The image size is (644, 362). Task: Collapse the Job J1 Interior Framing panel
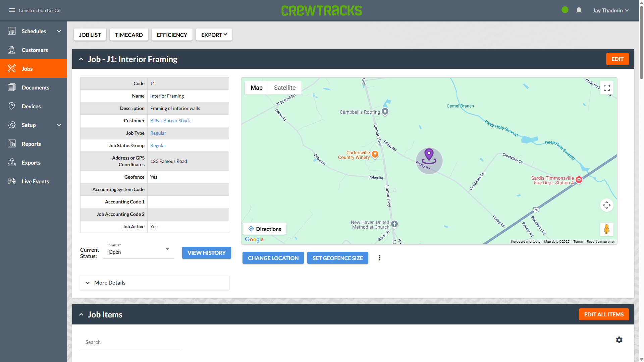tap(81, 59)
